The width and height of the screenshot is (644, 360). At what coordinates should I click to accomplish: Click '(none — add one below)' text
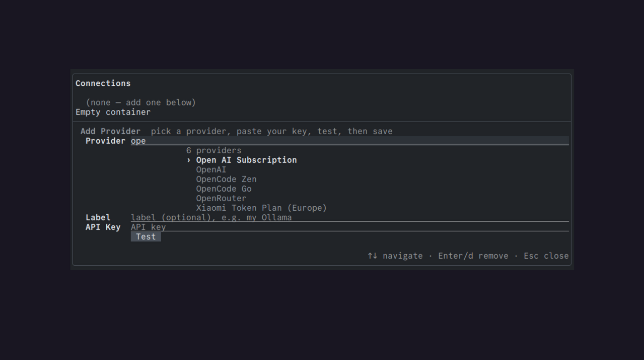point(140,102)
